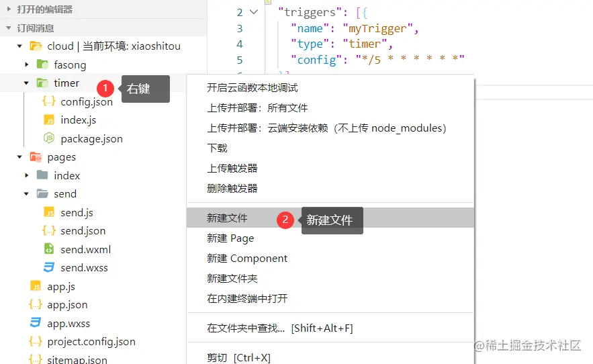Open app.json file
This screenshot has width=593, height=364.
(x=67, y=305)
